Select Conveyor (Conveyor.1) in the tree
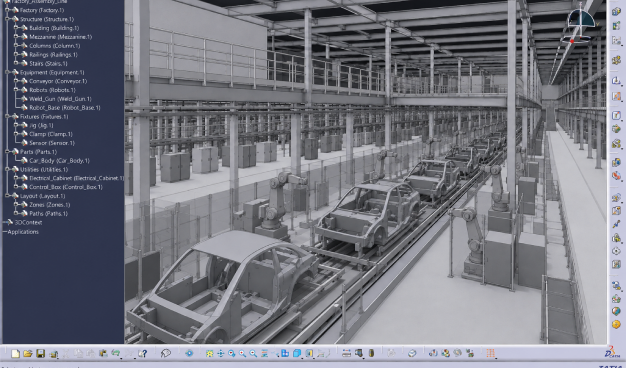Screen dimensions: 626x368 click(x=58, y=81)
